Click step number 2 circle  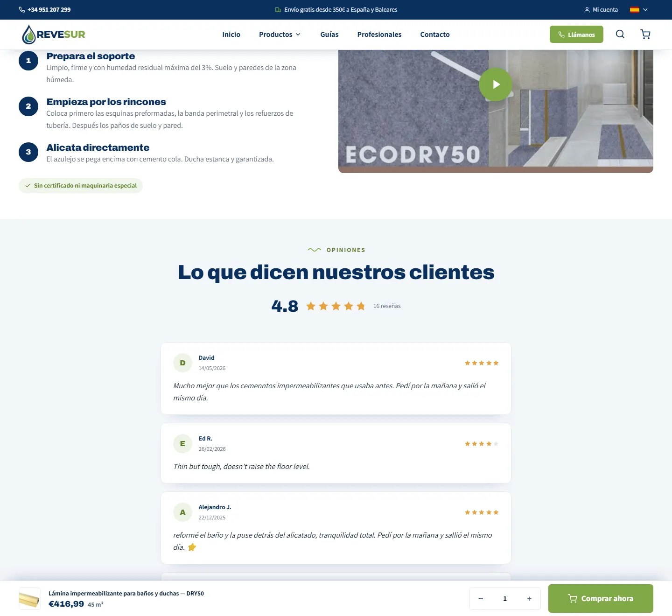click(28, 106)
